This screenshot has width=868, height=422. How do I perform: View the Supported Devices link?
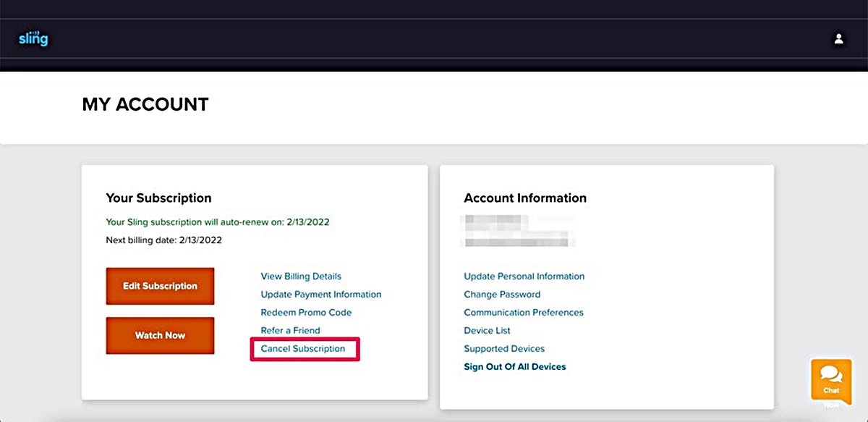(504, 349)
